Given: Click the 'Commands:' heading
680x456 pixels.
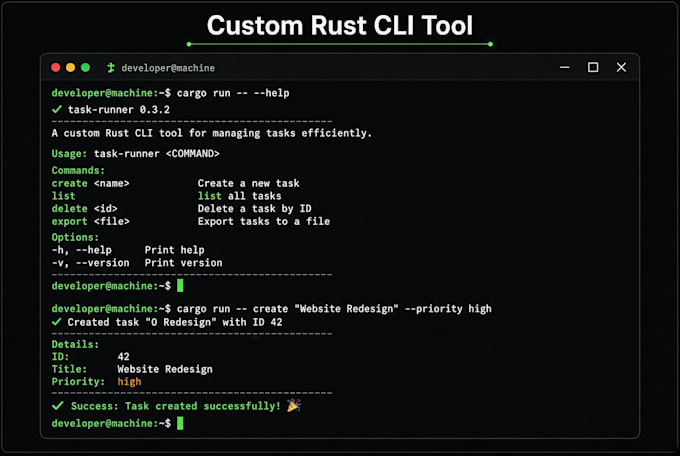Looking at the screenshot, I should (x=78, y=171).
